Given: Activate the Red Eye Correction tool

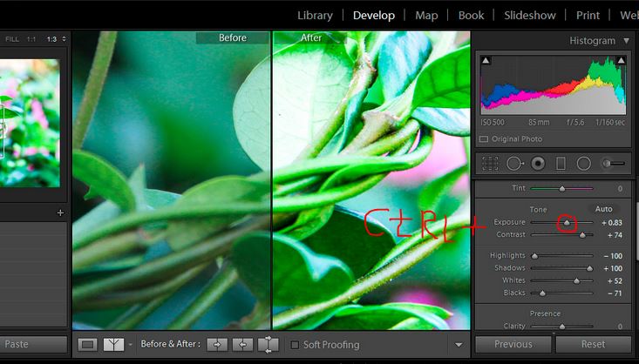Looking at the screenshot, I should pos(538,163).
